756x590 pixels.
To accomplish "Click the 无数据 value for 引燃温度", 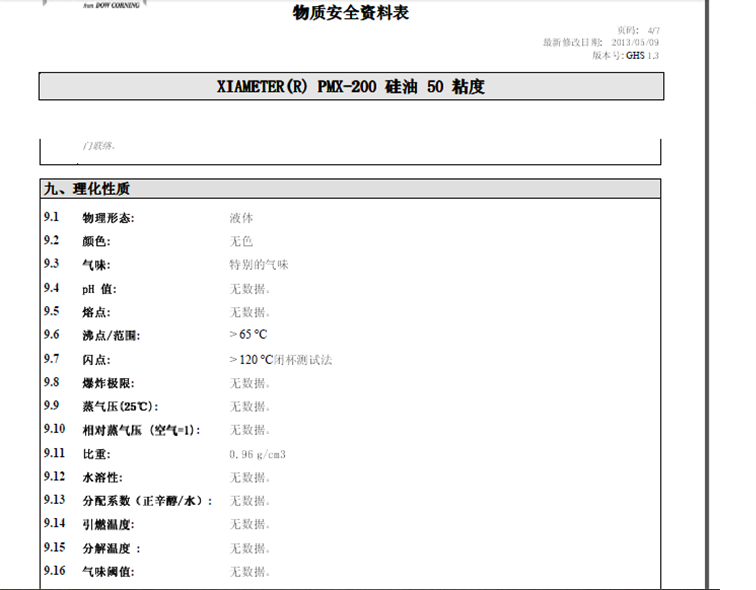I will [x=250, y=524].
